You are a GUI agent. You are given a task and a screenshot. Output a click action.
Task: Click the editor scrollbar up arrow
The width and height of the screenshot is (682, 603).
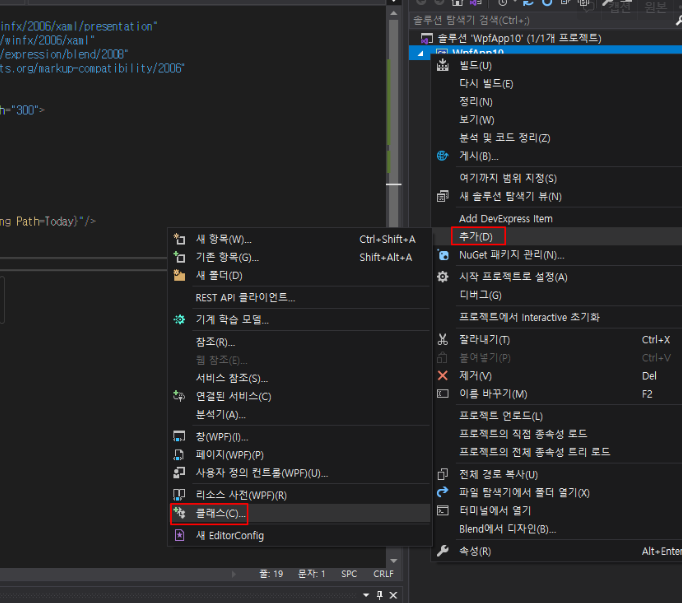(x=394, y=13)
